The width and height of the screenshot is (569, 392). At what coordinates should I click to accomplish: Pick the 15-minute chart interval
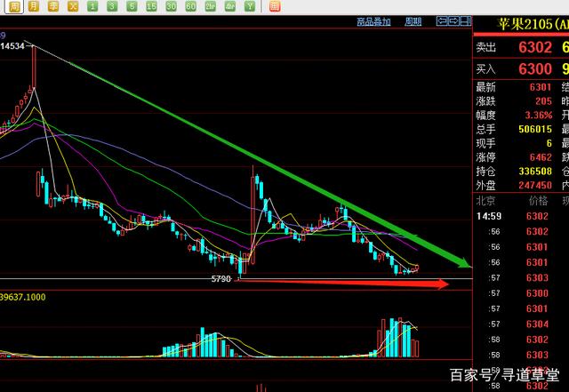click(x=151, y=6)
